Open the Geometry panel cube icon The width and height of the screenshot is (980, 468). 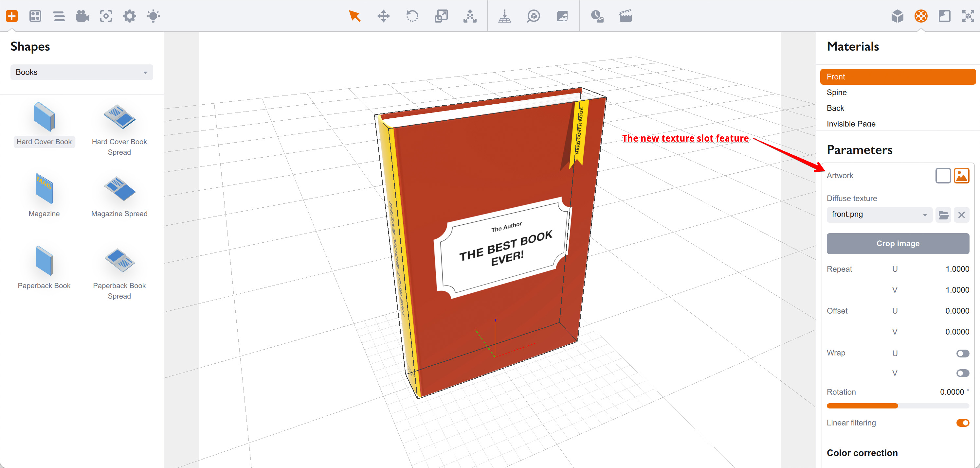coord(898,16)
